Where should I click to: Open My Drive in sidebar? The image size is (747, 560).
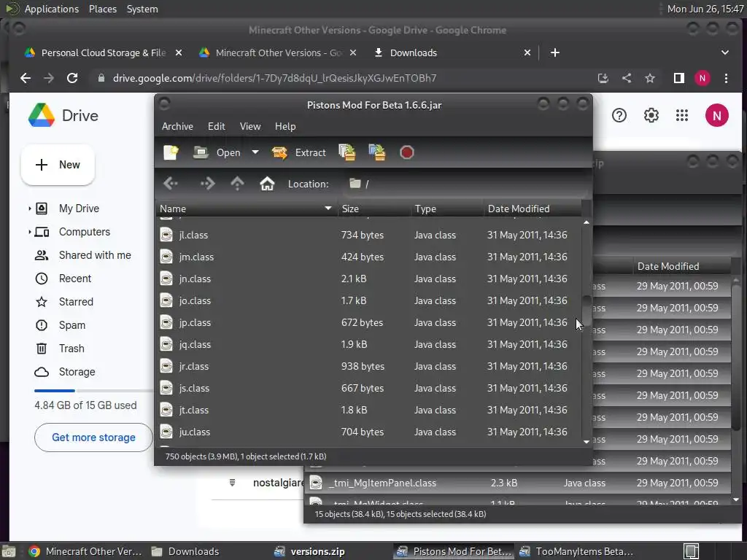(79, 208)
